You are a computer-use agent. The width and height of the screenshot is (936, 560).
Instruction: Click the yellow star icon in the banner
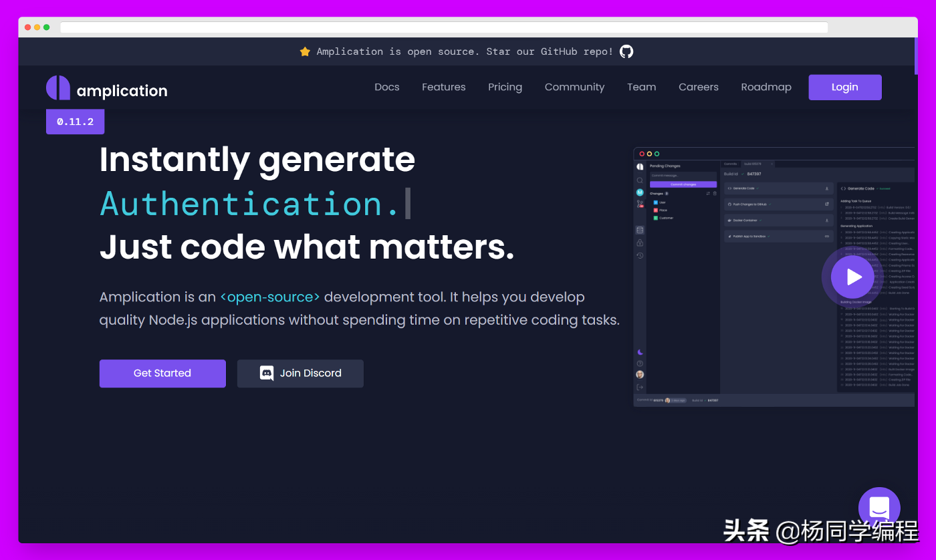click(x=305, y=51)
